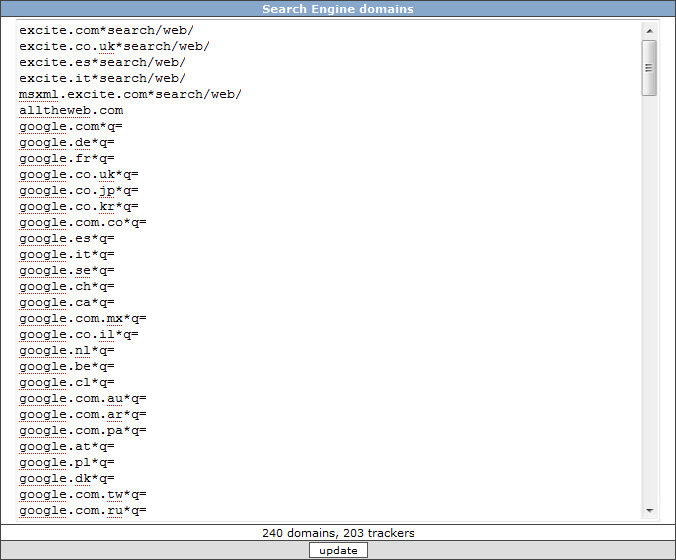
Task: Click the alltheweb.com line
Action: coord(71,110)
